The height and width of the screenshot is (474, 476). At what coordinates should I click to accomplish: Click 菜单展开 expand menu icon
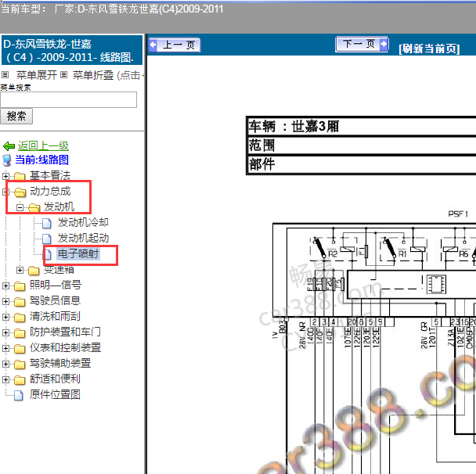[x=5, y=74]
